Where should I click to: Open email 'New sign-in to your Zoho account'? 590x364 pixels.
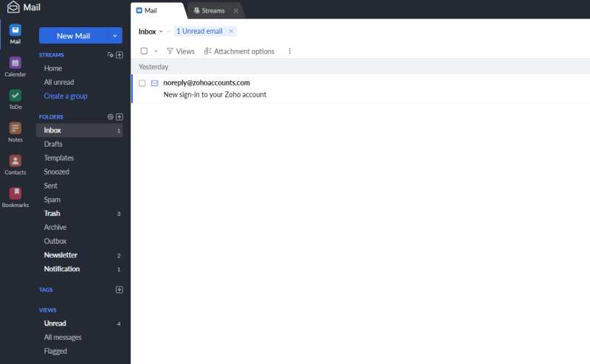(215, 94)
